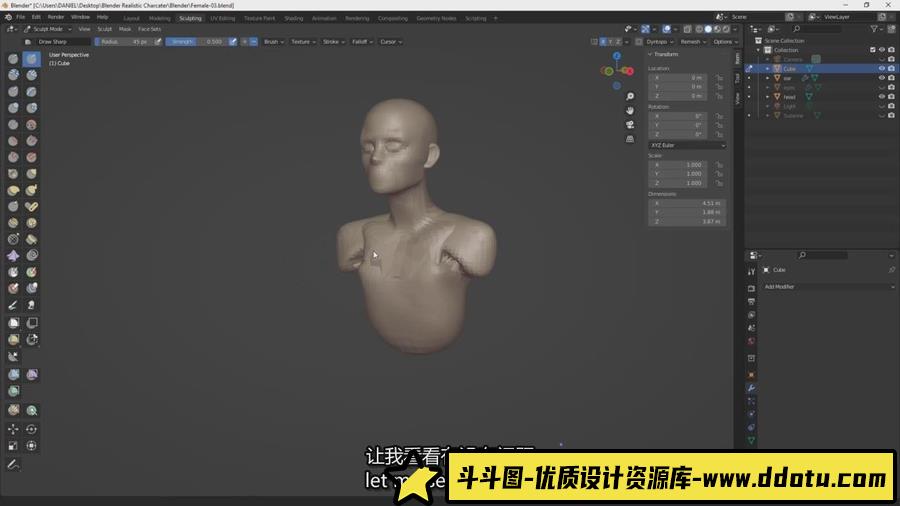Open the Cursor dropdown
The height and width of the screenshot is (506, 900).
tap(391, 42)
